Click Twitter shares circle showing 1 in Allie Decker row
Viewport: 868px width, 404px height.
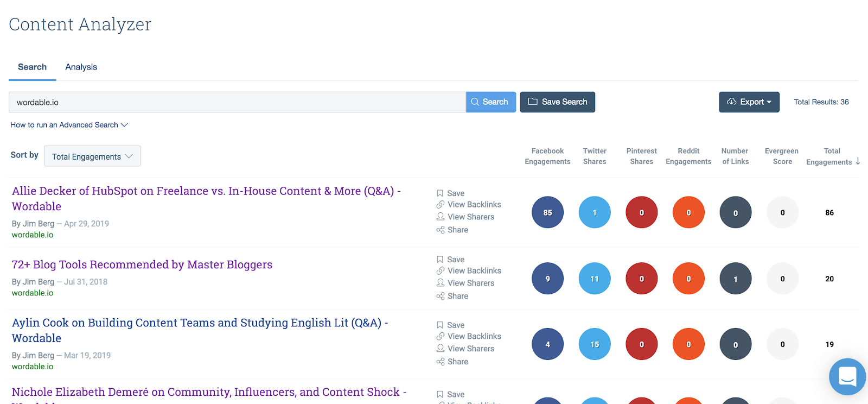point(595,212)
